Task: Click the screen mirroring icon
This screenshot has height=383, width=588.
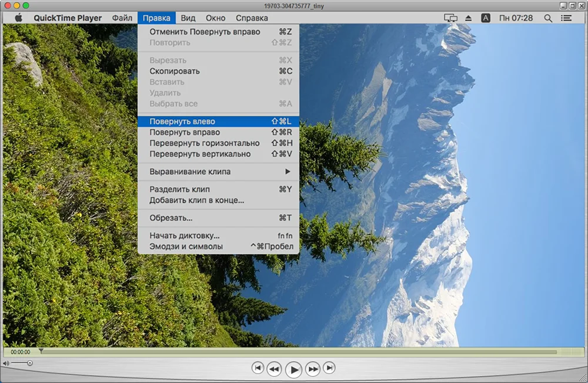Action: (x=450, y=18)
